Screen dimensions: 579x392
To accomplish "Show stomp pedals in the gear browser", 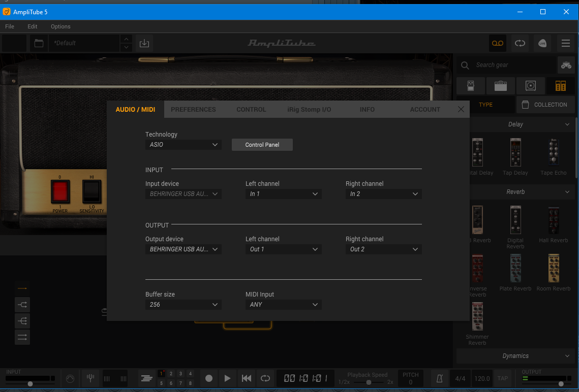I will [x=471, y=86].
